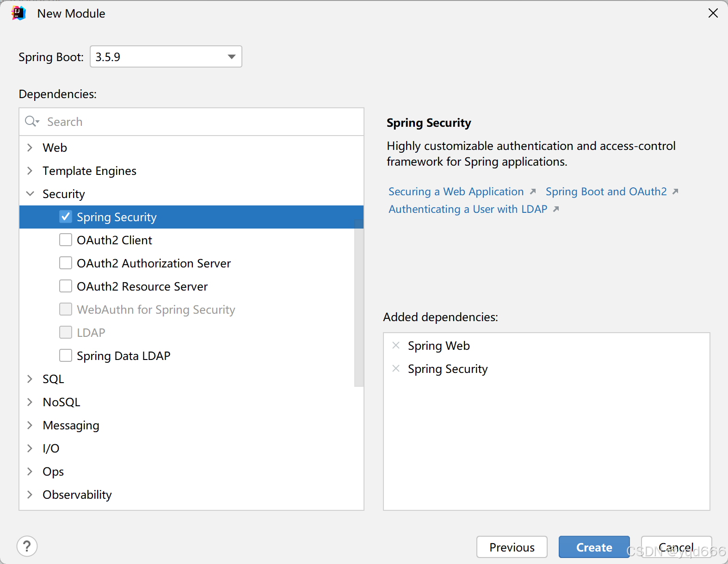
Task: Click the Create button
Action: pos(594,547)
